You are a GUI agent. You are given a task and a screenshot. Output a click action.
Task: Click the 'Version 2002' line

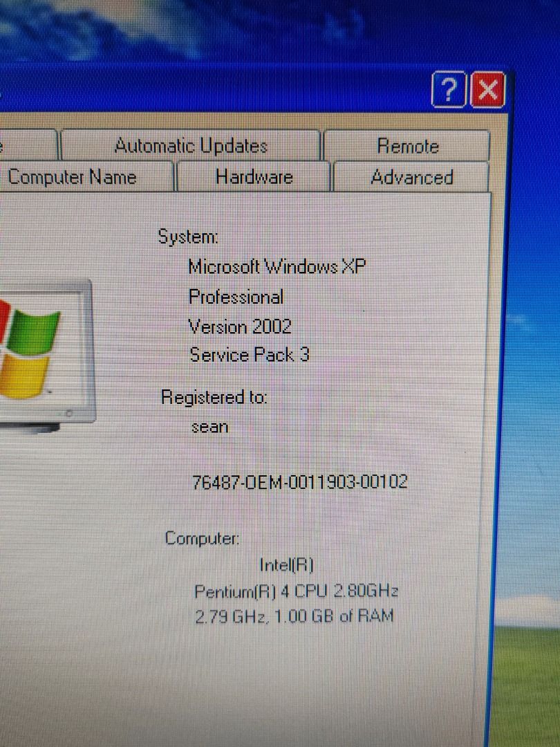240,326
